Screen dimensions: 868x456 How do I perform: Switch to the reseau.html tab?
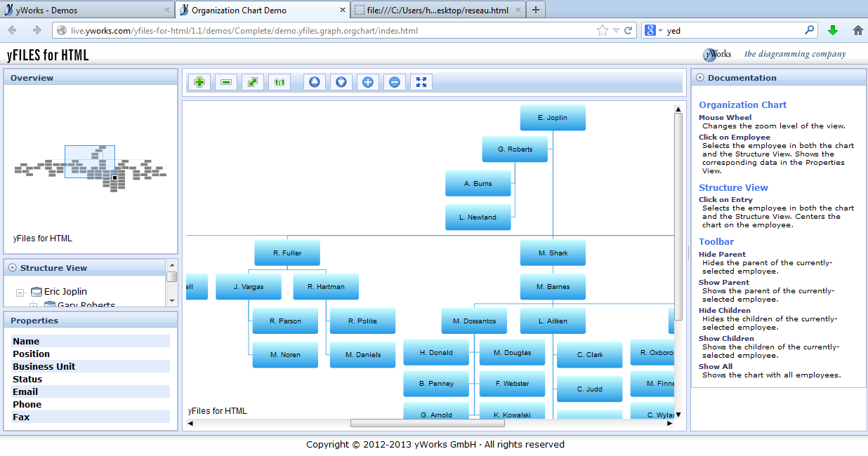(x=438, y=10)
